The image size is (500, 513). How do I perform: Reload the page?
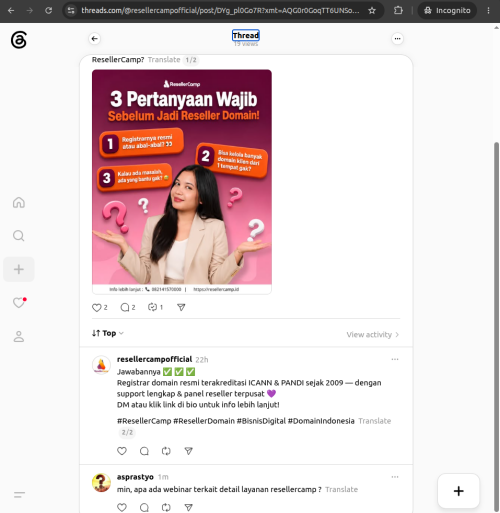(49, 11)
